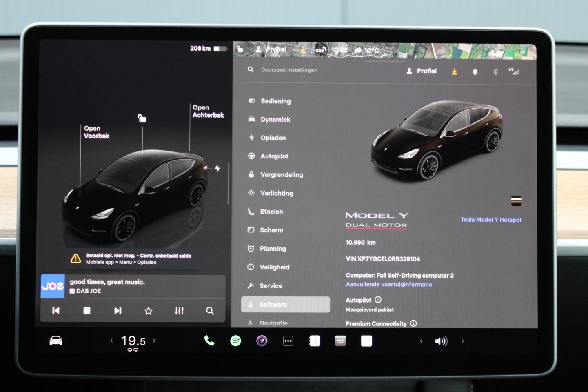Open the notifications bell icon
This screenshot has height=392, width=588.
[x=475, y=71]
